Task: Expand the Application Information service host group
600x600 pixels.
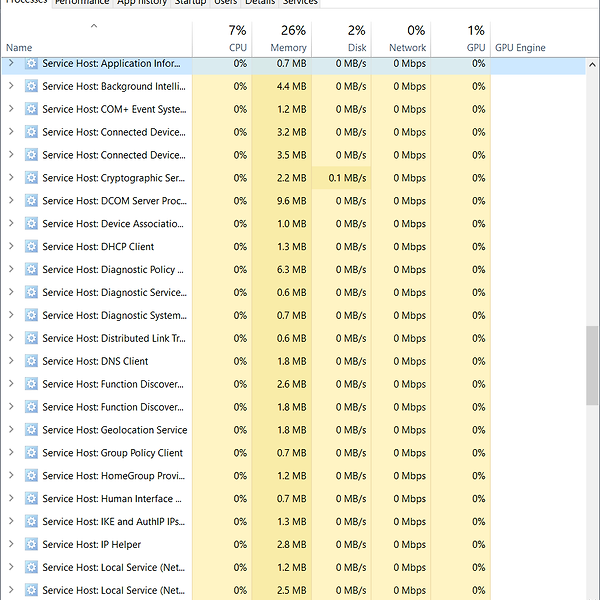Action: (x=11, y=63)
